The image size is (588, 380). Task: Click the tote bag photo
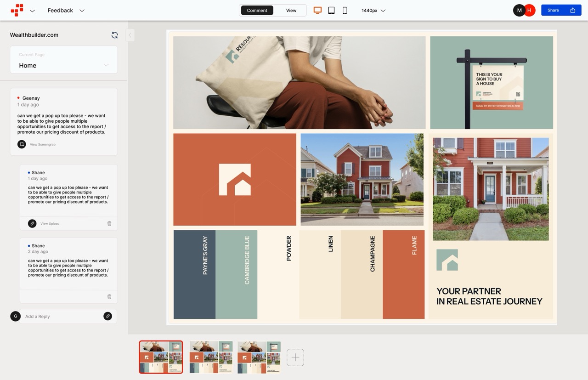click(300, 83)
